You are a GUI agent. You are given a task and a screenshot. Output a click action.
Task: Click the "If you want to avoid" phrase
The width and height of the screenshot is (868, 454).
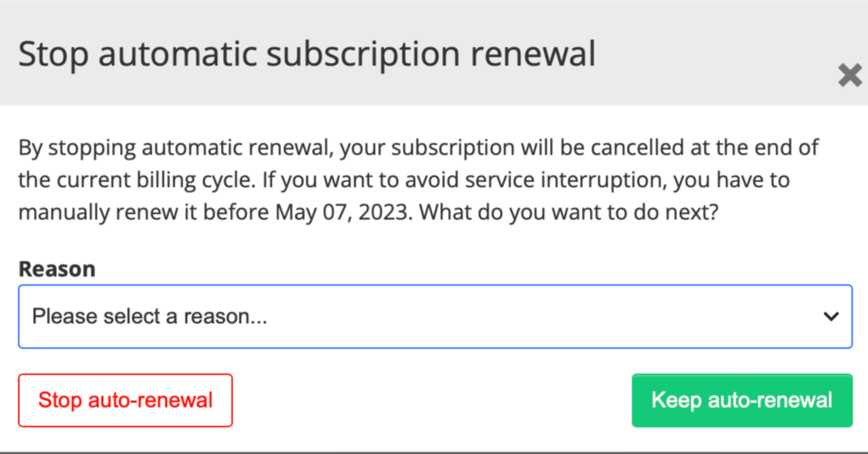(356, 180)
